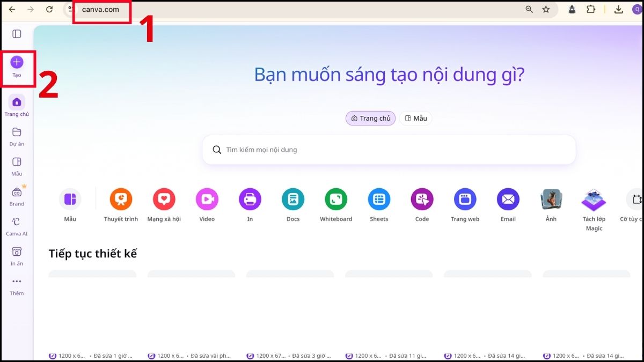
Task: Select the Docs shortcut
Action: pos(293,204)
